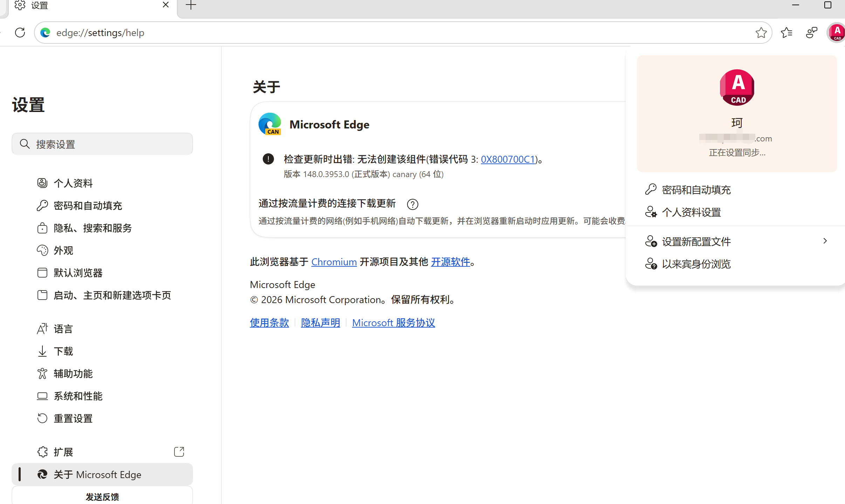This screenshot has height=504, width=845.
Task: Open a new tab with plus button
Action: pos(191,5)
